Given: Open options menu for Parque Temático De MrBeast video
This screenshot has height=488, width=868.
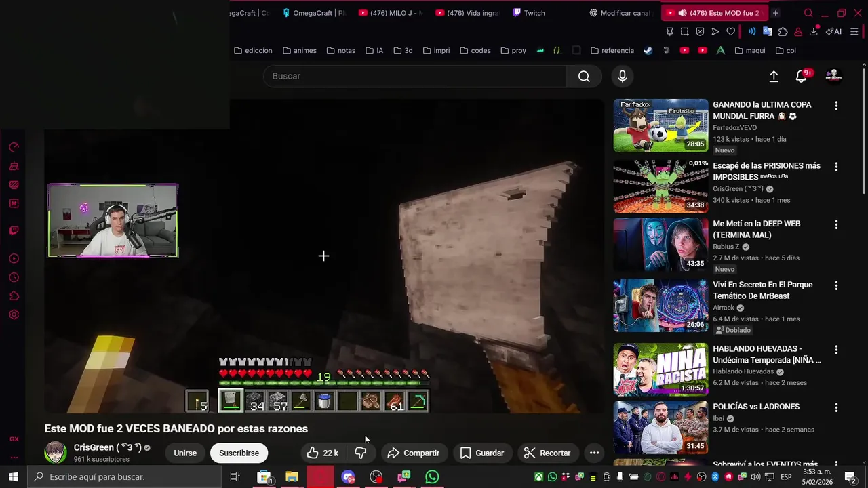Looking at the screenshot, I should pos(836,285).
